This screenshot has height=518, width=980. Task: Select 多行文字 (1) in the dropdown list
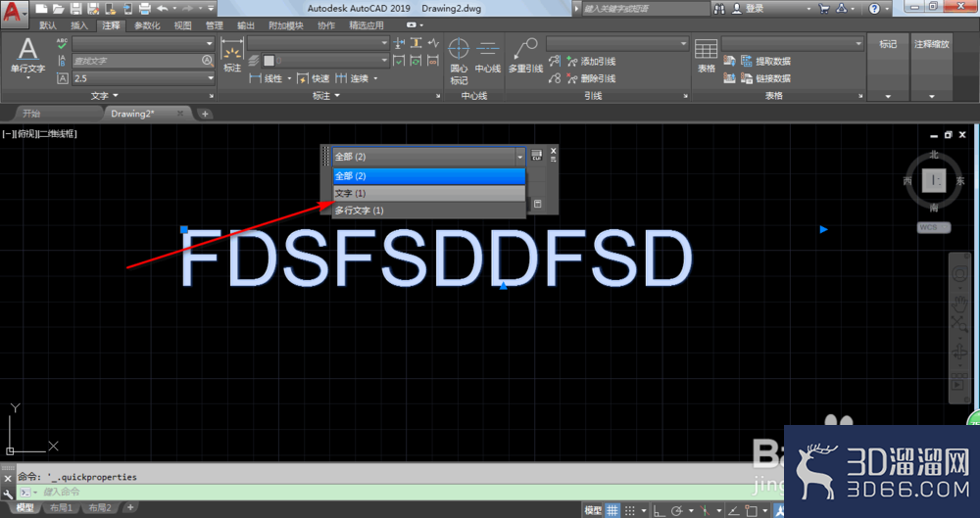click(x=429, y=211)
